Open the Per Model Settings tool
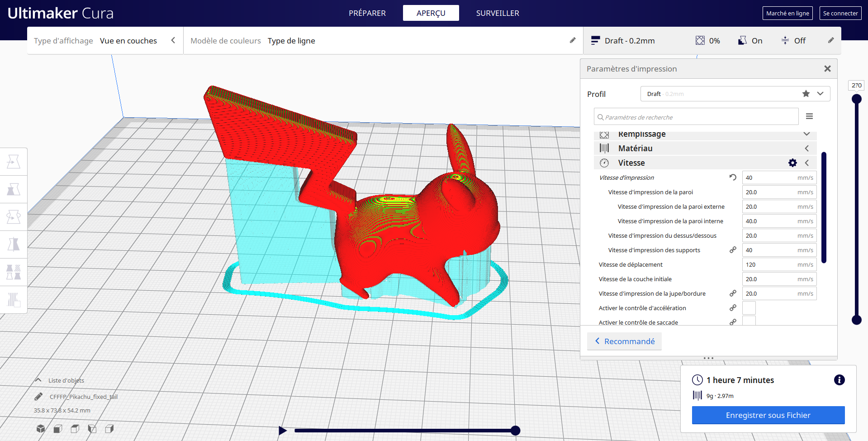This screenshot has width=868, height=441. (x=14, y=272)
